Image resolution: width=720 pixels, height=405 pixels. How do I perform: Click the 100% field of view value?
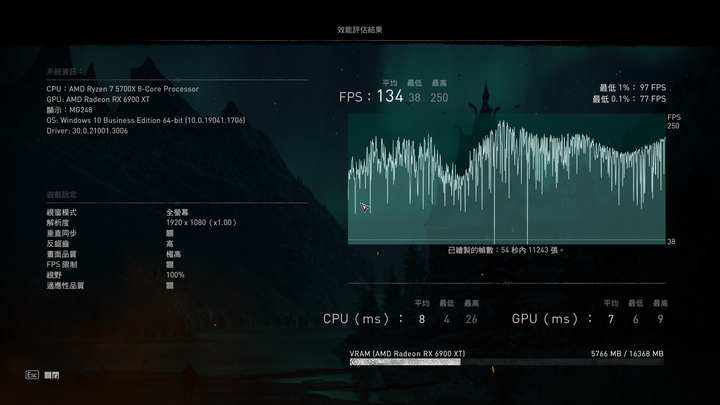(x=175, y=275)
